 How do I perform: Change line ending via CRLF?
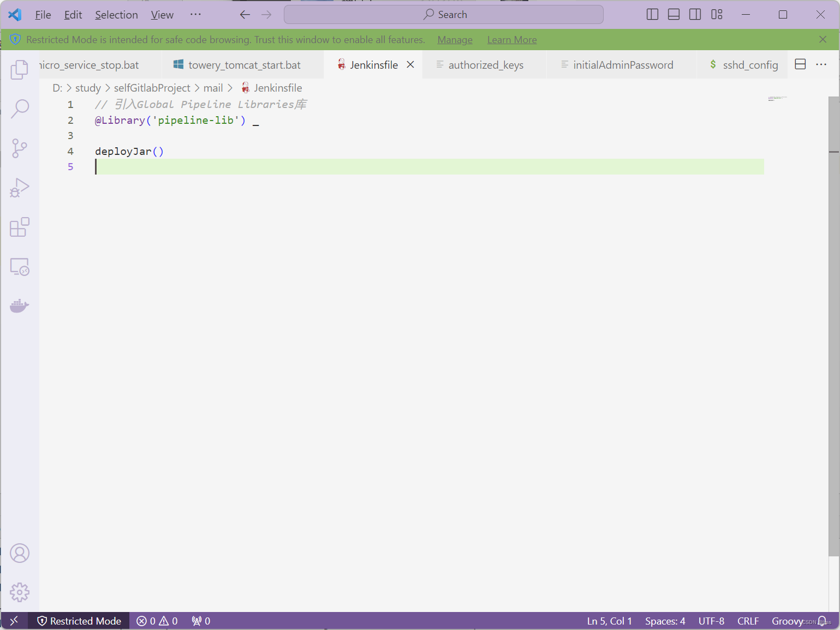[x=748, y=621]
